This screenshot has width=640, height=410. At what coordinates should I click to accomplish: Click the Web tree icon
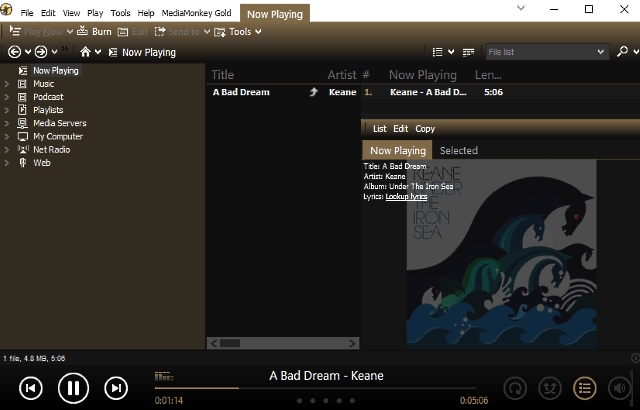click(23, 163)
